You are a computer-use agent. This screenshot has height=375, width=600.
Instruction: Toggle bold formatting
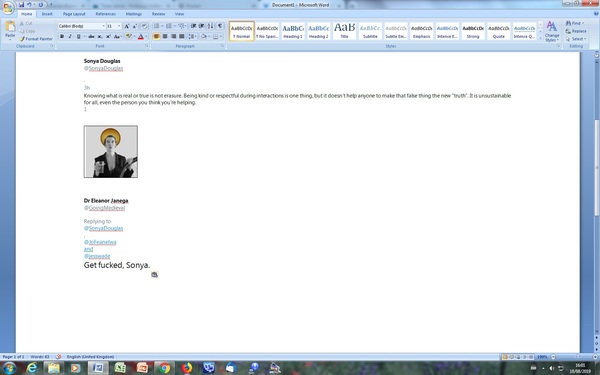pyautogui.click(x=62, y=36)
